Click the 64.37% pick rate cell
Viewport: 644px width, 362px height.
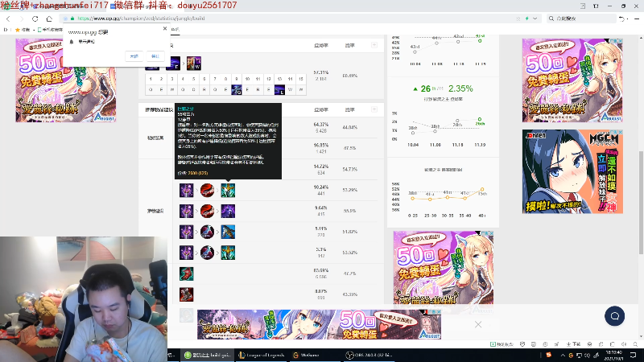tap(320, 127)
